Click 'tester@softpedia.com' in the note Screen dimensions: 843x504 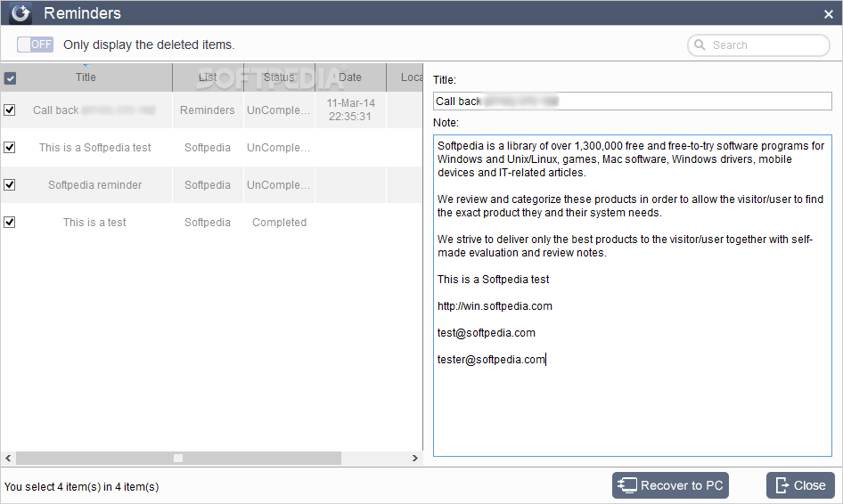pos(491,360)
